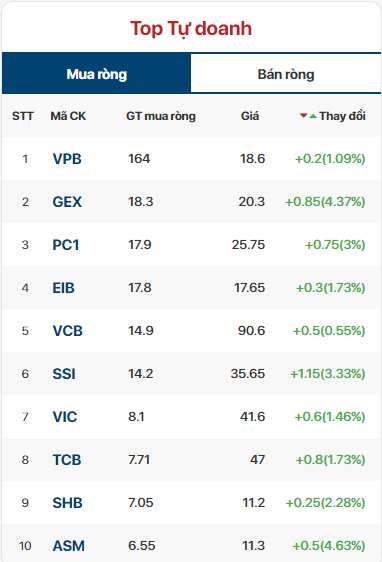Open the SSI stock code link
The height and width of the screenshot is (562, 382).
64,374
